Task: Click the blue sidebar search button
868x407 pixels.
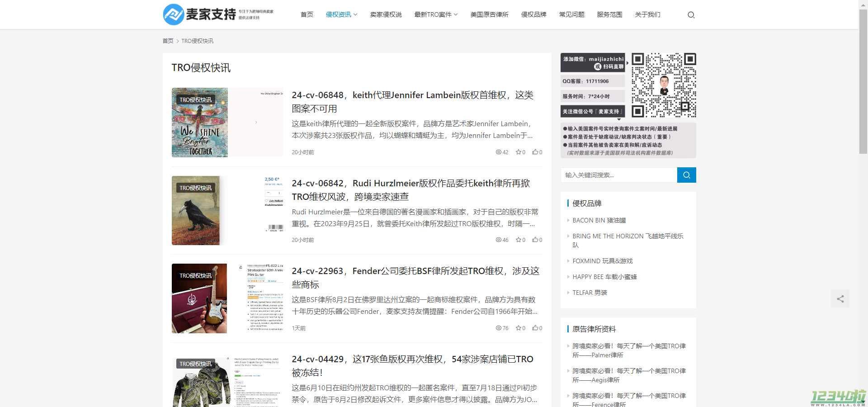Action: [x=686, y=175]
